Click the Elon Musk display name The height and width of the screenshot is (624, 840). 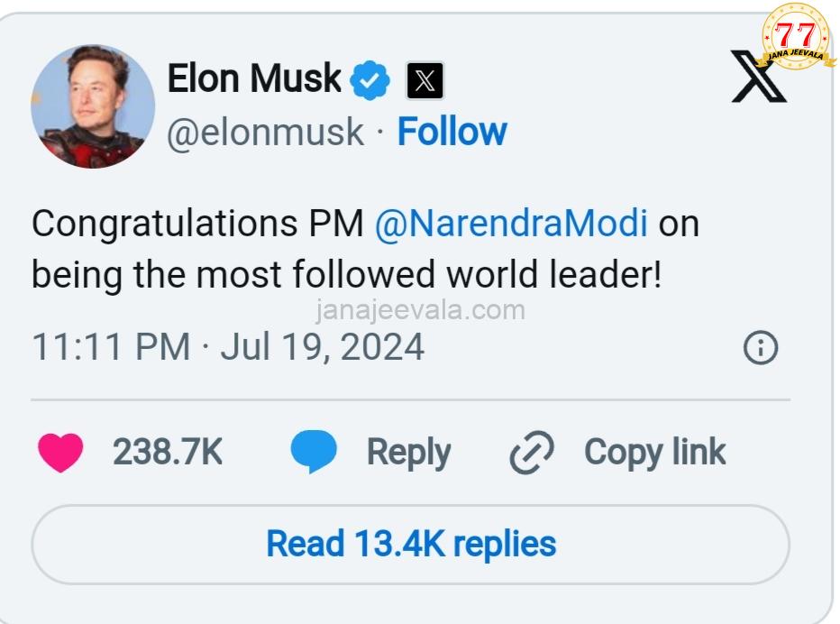point(254,79)
